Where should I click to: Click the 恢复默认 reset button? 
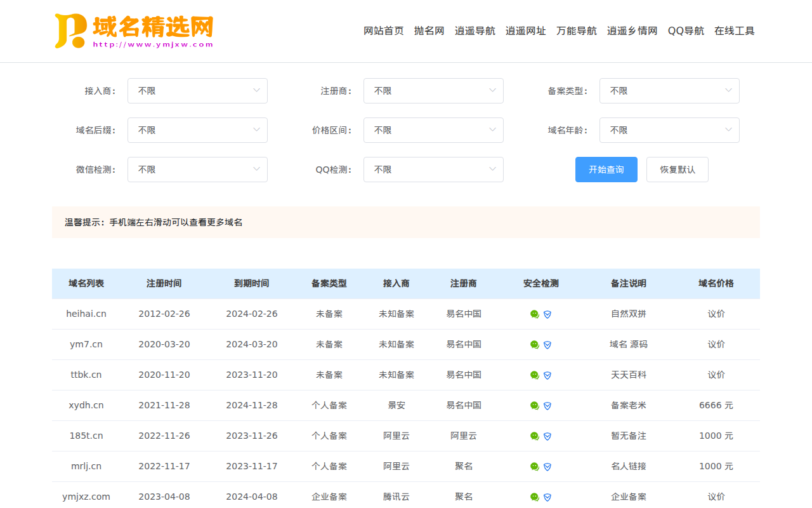tap(677, 170)
